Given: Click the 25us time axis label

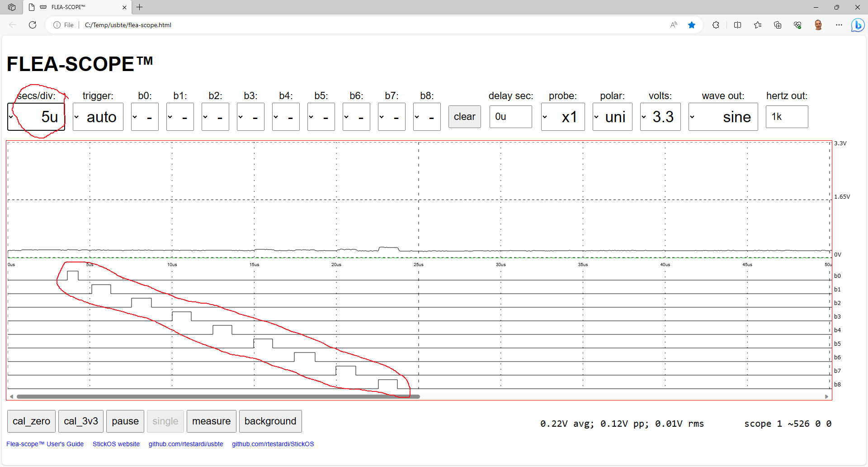Looking at the screenshot, I should coord(419,265).
